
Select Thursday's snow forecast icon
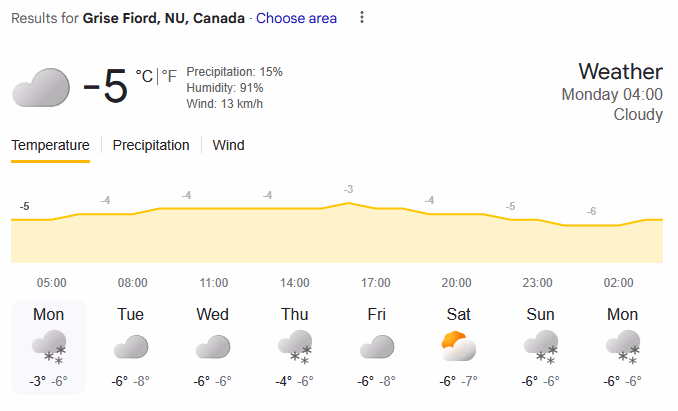point(295,347)
